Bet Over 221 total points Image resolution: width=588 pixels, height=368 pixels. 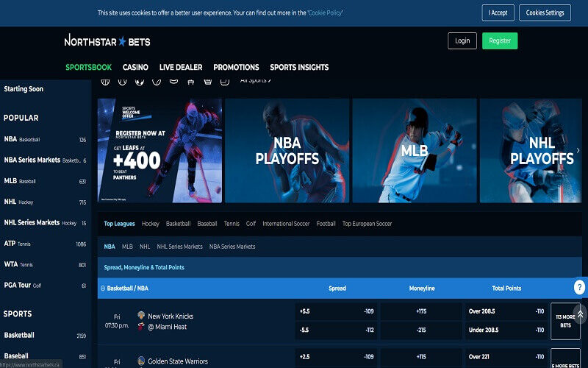[506, 357]
